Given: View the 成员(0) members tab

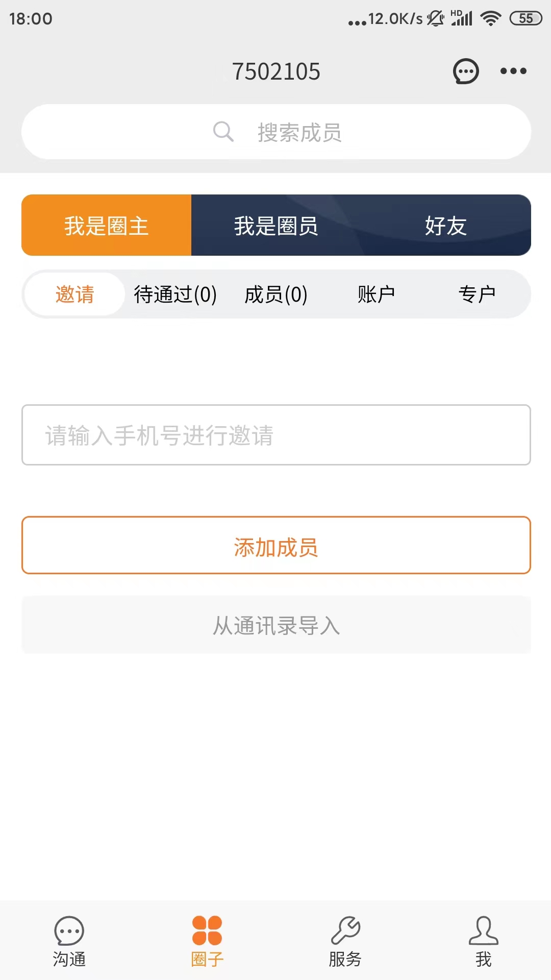Looking at the screenshot, I should pyautogui.click(x=276, y=294).
